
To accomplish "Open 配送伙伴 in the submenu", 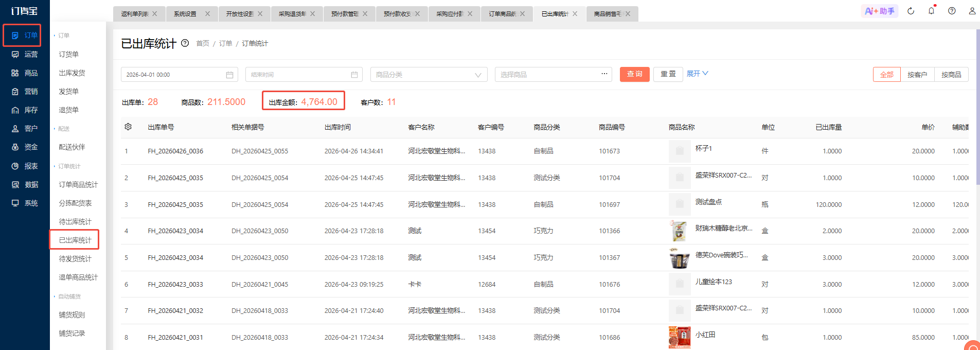I will coord(72,147).
